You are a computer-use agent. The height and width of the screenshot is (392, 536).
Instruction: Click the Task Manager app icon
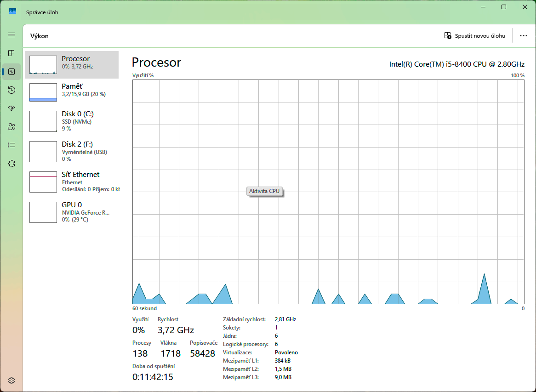point(12,12)
